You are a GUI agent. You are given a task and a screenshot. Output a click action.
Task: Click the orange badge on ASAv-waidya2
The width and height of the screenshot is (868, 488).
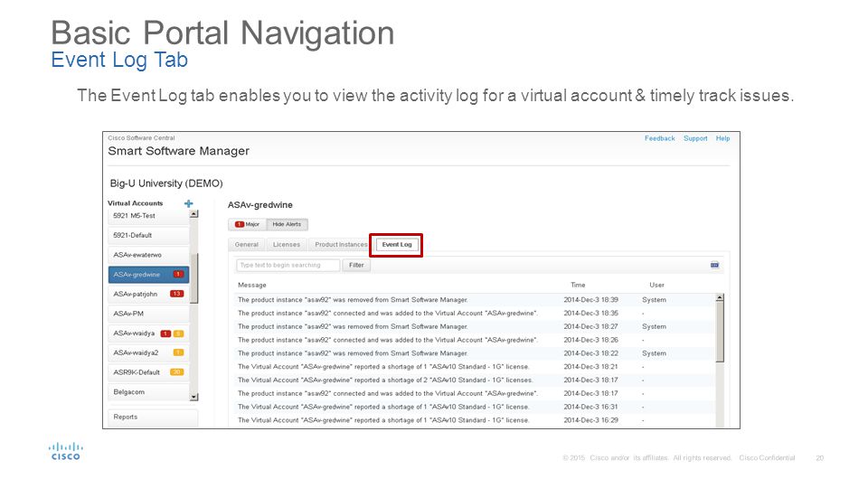(178, 352)
